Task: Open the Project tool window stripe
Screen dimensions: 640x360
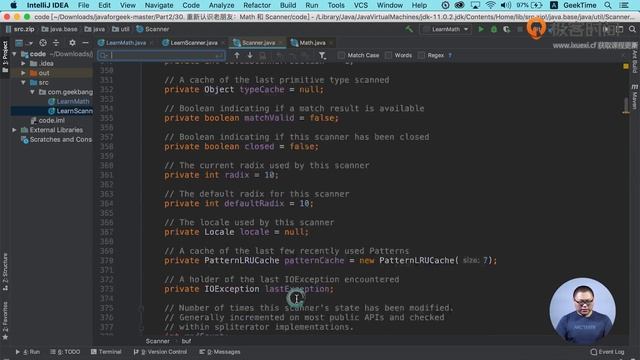Action: click(5, 57)
